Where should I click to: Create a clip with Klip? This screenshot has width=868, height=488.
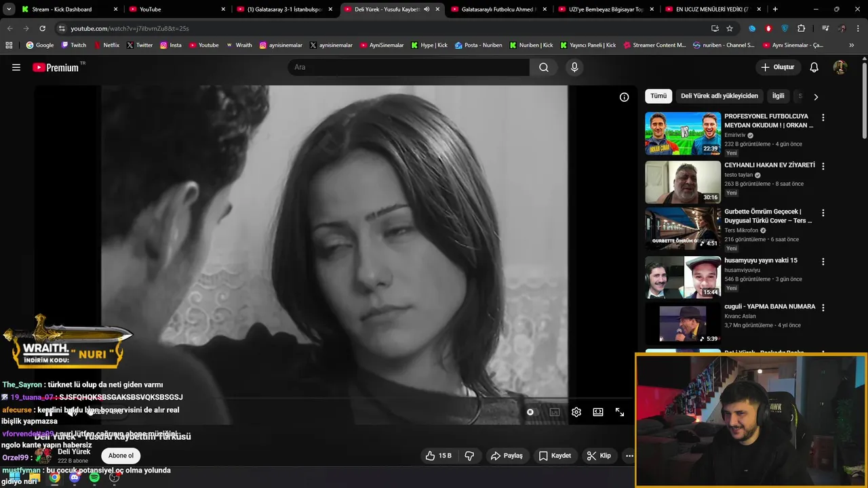click(x=599, y=455)
